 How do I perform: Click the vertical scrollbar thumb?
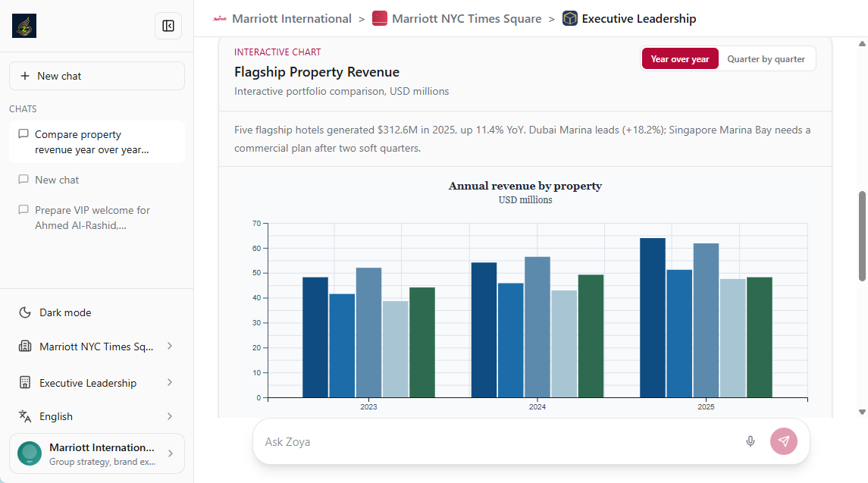tap(862, 237)
